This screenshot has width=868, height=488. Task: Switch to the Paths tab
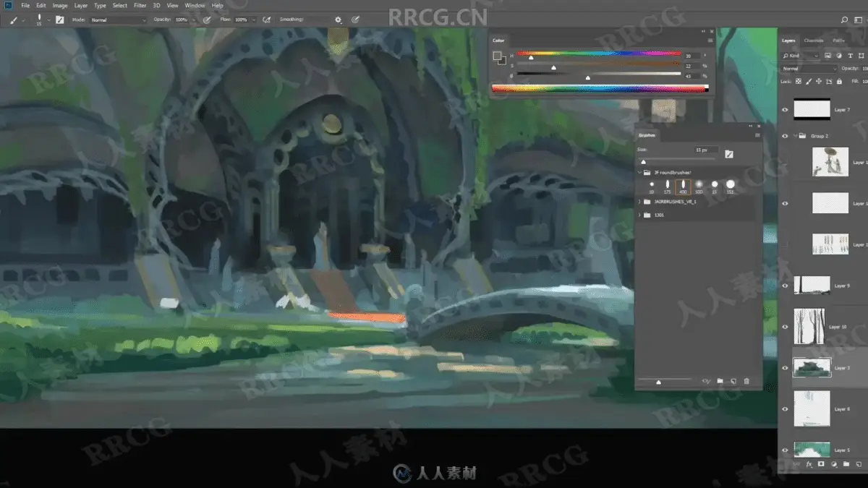(838, 40)
